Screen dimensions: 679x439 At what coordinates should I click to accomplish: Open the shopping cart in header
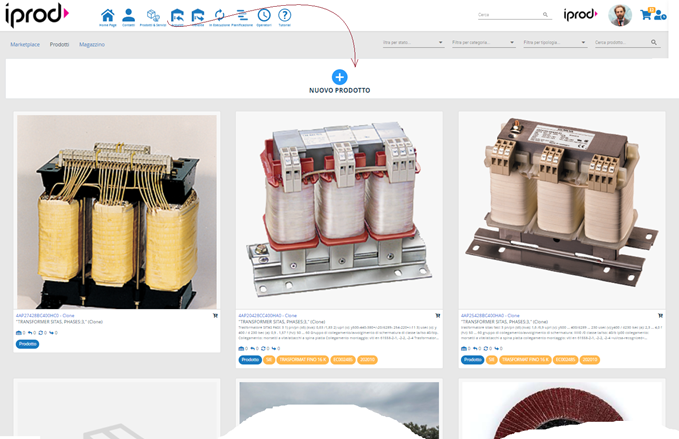click(647, 14)
